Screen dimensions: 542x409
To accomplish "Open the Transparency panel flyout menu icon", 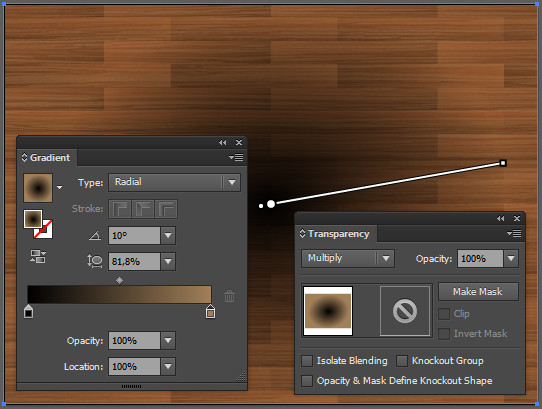I will pos(514,234).
